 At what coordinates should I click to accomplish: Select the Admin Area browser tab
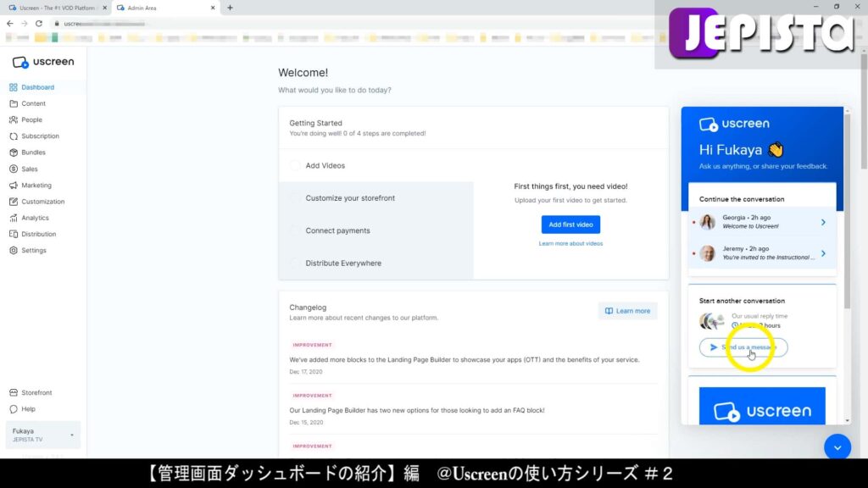165,8
